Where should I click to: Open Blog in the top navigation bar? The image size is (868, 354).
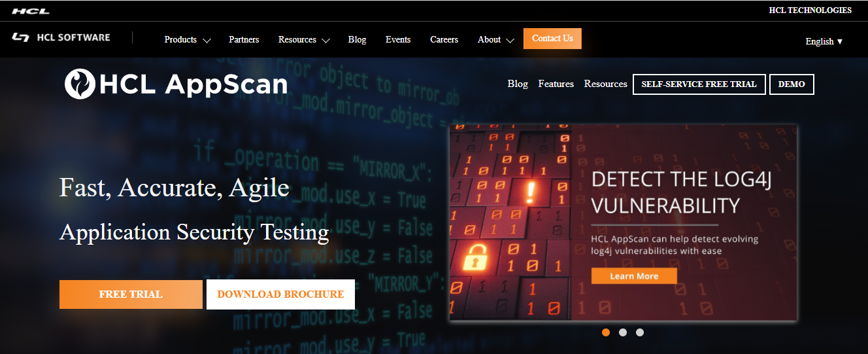pyautogui.click(x=358, y=40)
